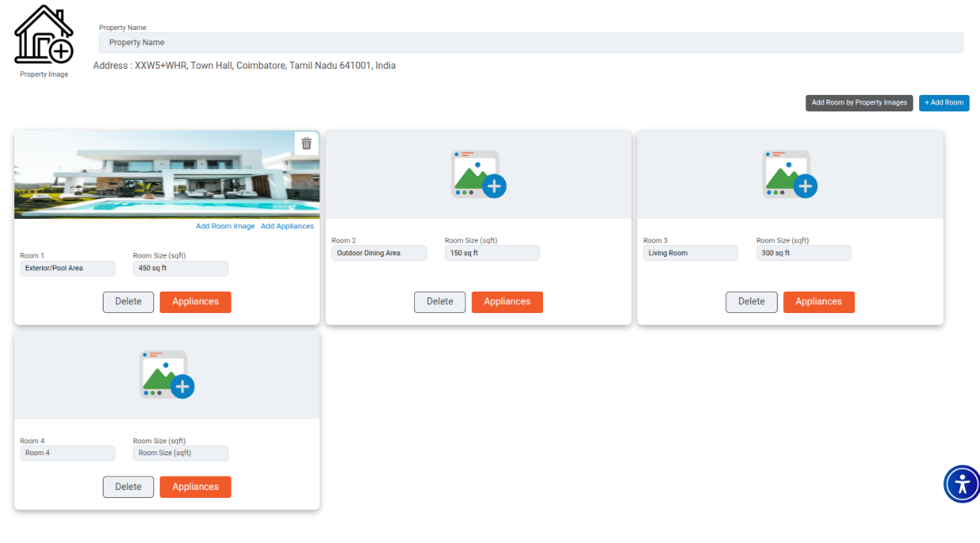Delete the Living Room card
The image size is (980, 543).
click(x=751, y=302)
